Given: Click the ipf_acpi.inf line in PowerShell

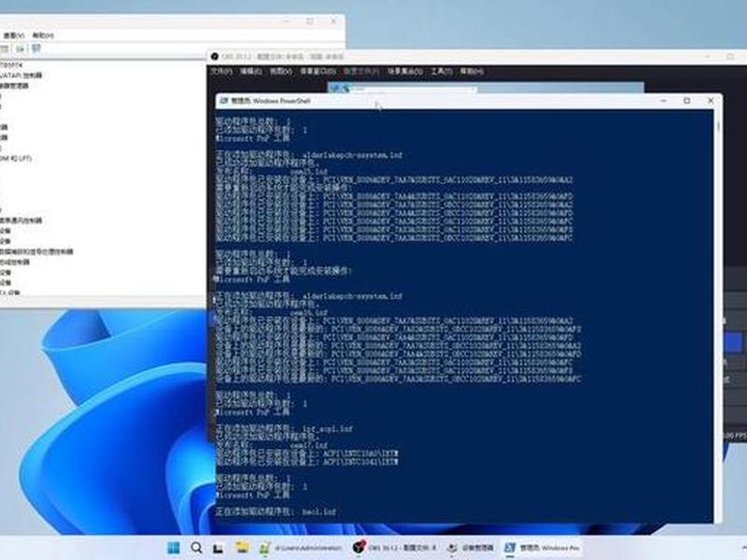Looking at the screenshot, I should [x=285, y=428].
